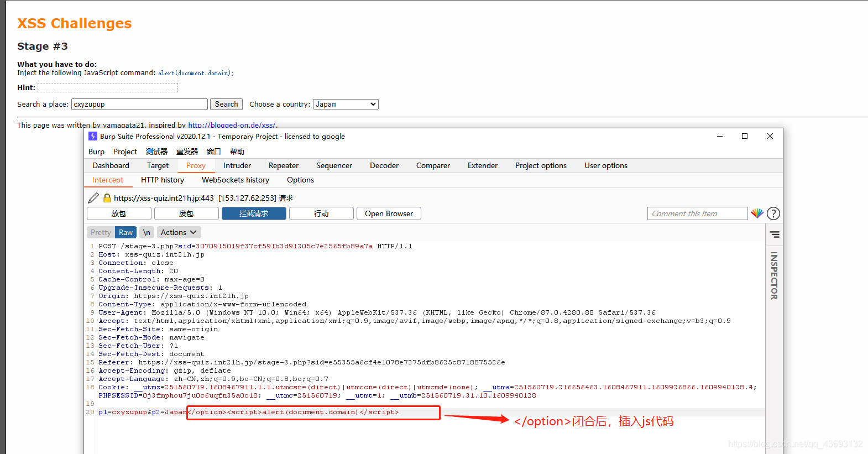This screenshot has height=454, width=868.
Task: Open the 帮助 menu
Action: coord(237,152)
